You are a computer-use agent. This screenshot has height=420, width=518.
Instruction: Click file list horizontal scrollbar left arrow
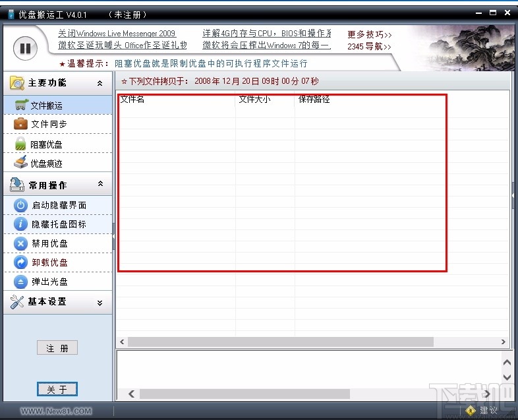click(x=122, y=342)
